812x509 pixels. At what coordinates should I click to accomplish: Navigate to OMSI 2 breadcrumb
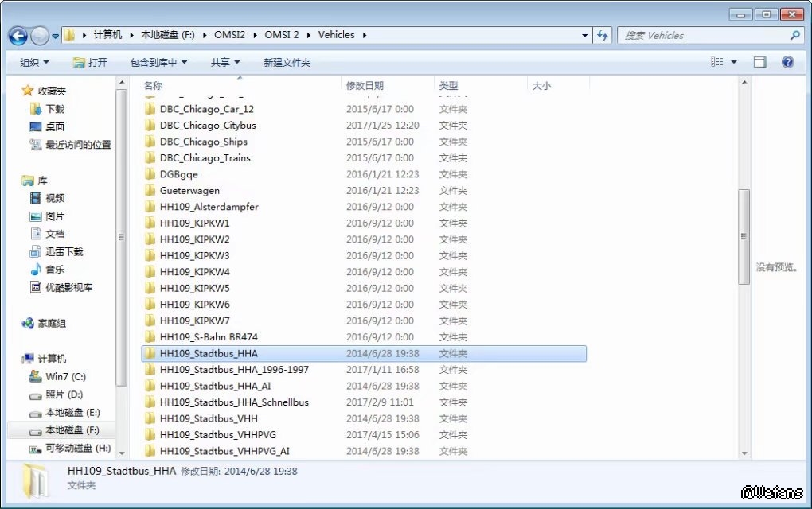282,35
